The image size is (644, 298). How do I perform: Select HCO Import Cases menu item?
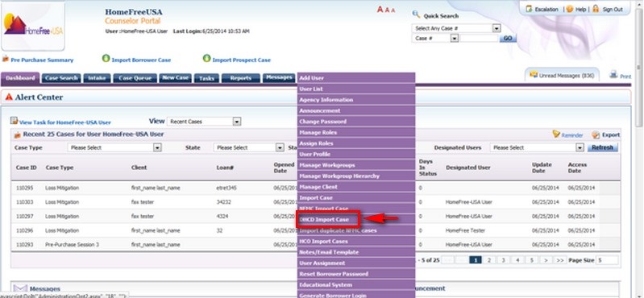pos(356,241)
